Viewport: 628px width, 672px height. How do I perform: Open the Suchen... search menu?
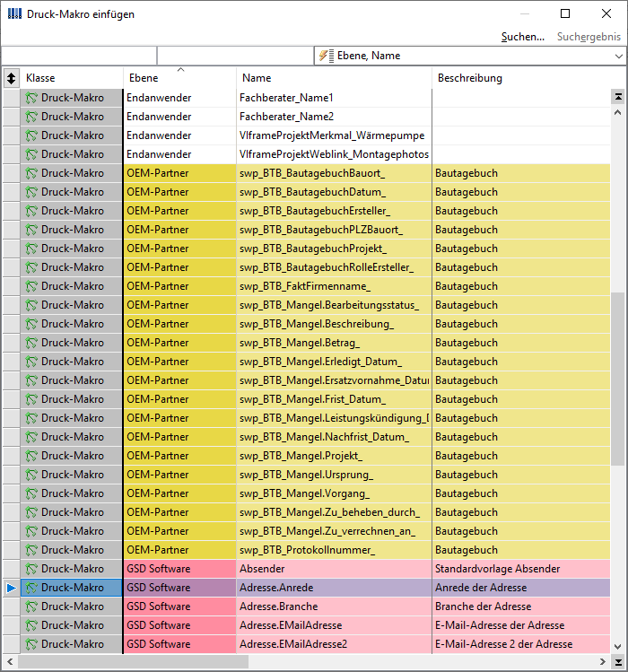[522, 37]
